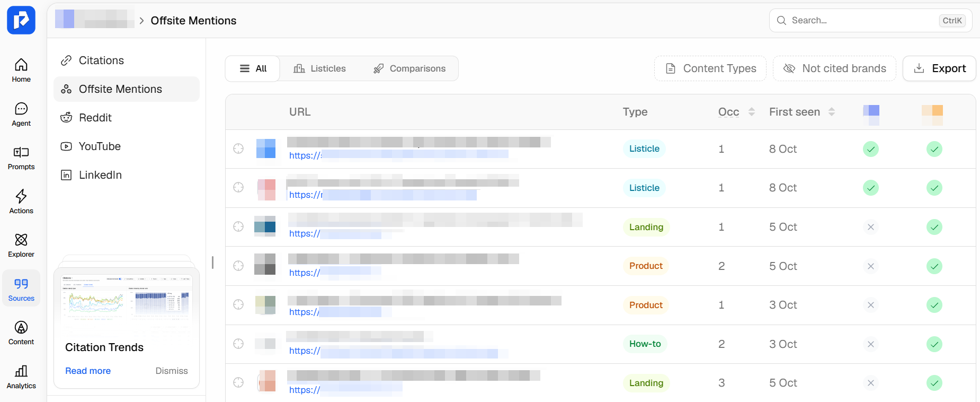Open Citations in the Sources menu

127,60
